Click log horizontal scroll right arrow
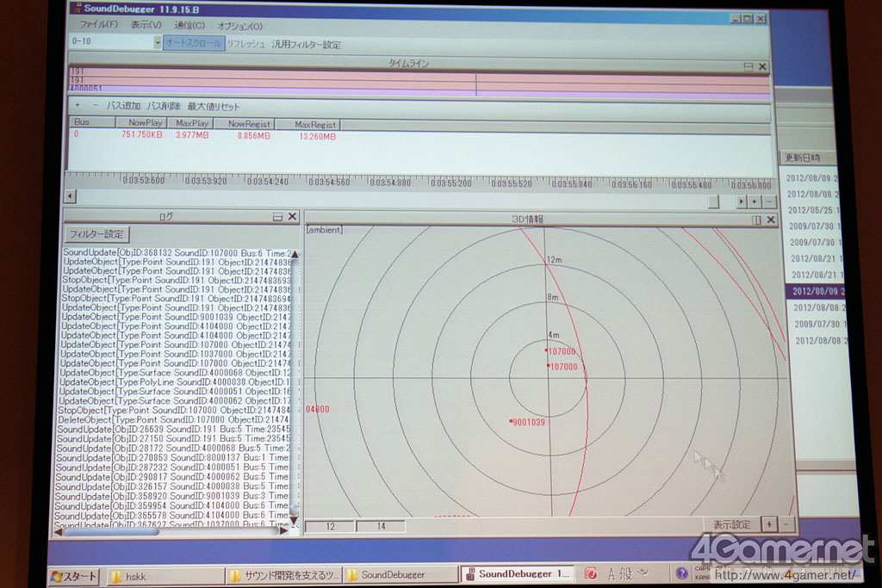The height and width of the screenshot is (588, 882). click(283, 531)
